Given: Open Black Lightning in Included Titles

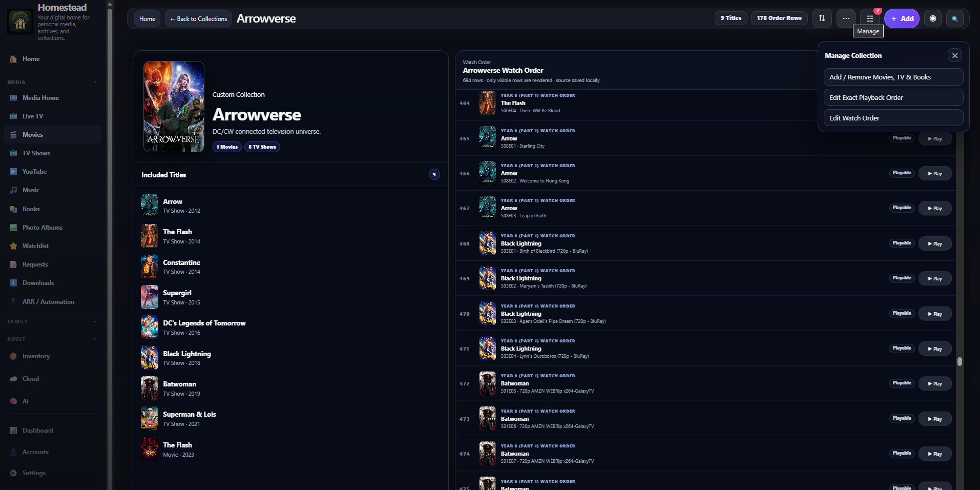Looking at the screenshot, I should coord(290,358).
